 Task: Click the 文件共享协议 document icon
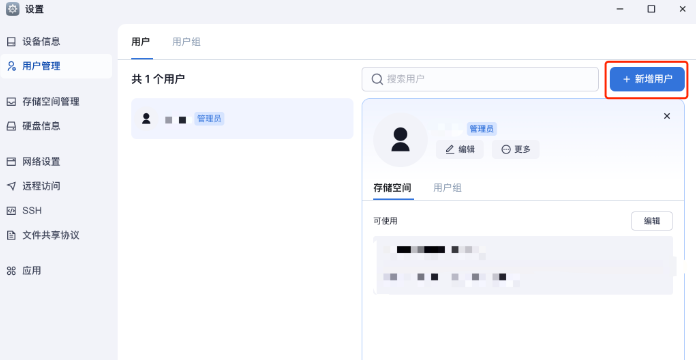[x=11, y=235]
